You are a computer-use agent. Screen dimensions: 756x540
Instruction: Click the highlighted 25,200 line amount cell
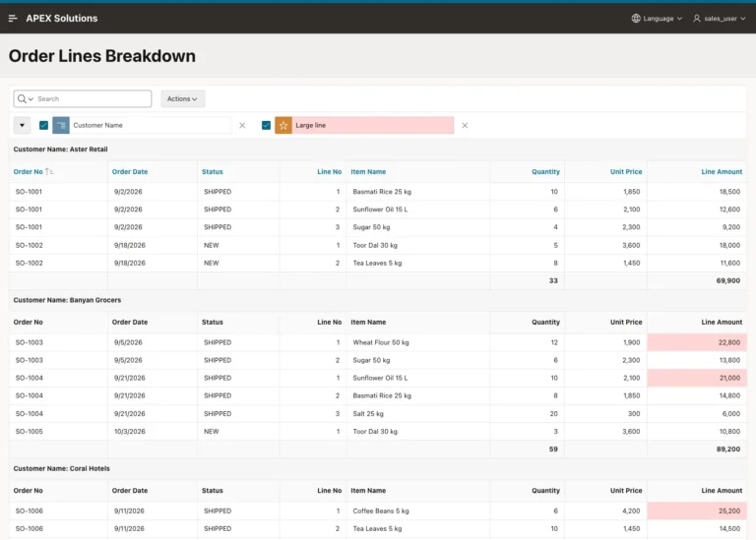pos(697,511)
